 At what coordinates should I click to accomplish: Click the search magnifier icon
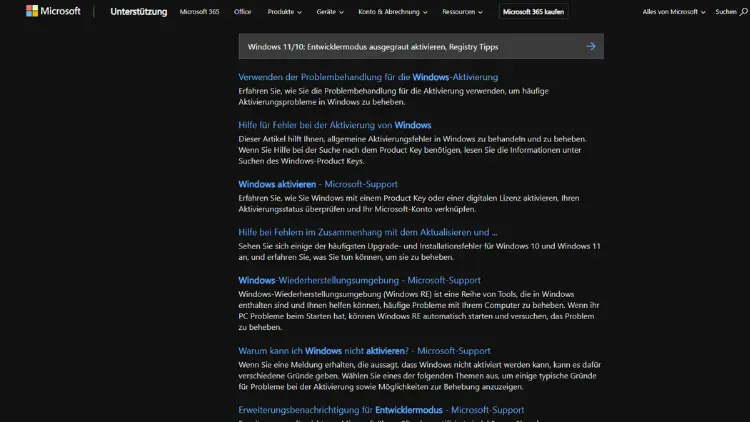tap(744, 12)
